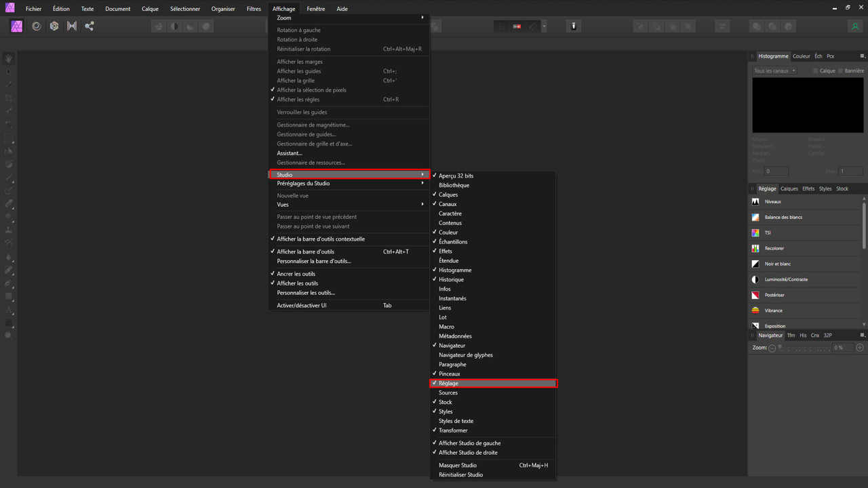
Task: Choose Activer/désactiver UI entry
Action: [x=349, y=306]
